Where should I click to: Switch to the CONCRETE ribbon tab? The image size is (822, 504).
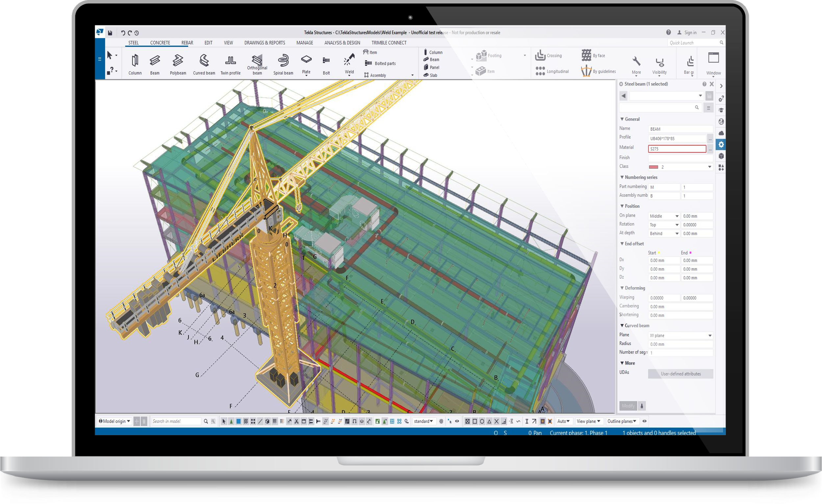click(160, 43)
